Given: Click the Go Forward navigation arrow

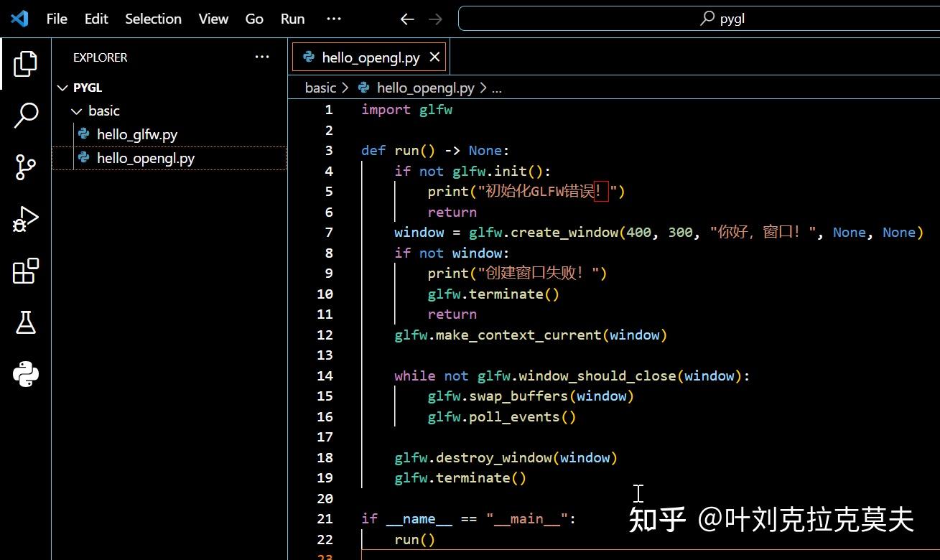Looking at the screenshot, I should tap(435, 18).
